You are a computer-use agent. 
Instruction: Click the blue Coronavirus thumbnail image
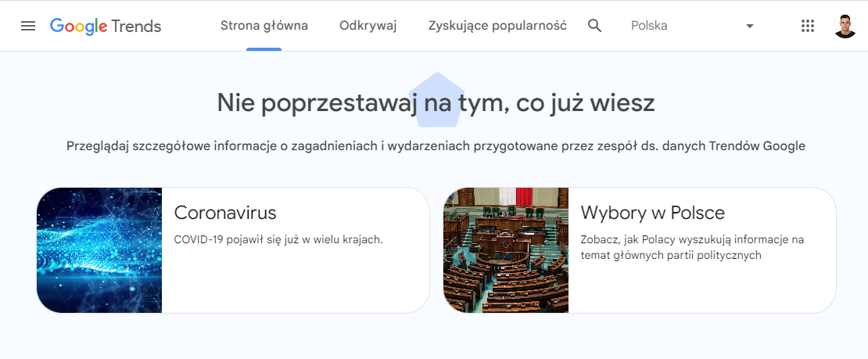[99, 250]
